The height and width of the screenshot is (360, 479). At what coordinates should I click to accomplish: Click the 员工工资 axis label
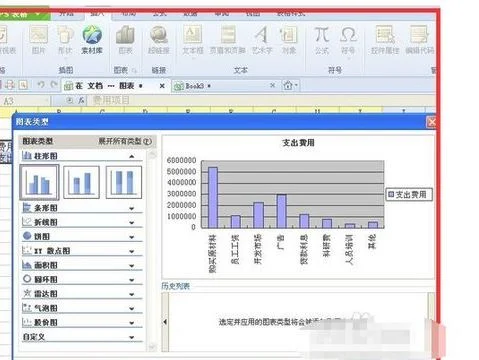coord(235,249)
